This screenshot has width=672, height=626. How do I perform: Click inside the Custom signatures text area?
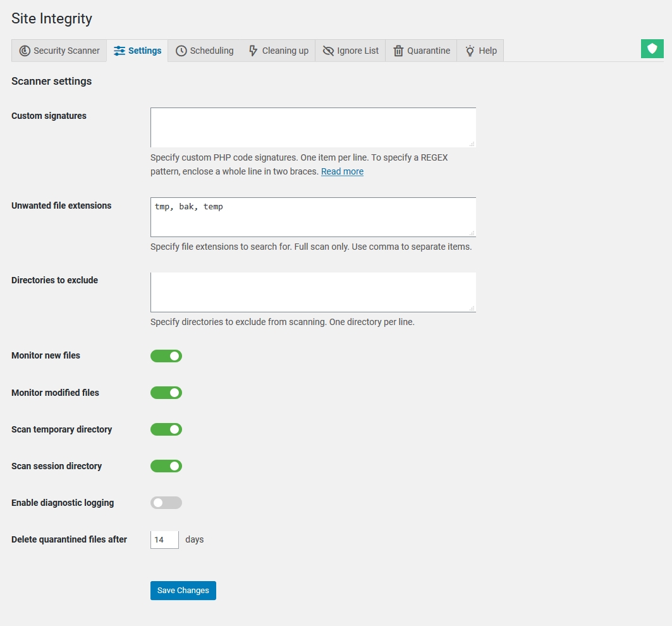(312, 126)
